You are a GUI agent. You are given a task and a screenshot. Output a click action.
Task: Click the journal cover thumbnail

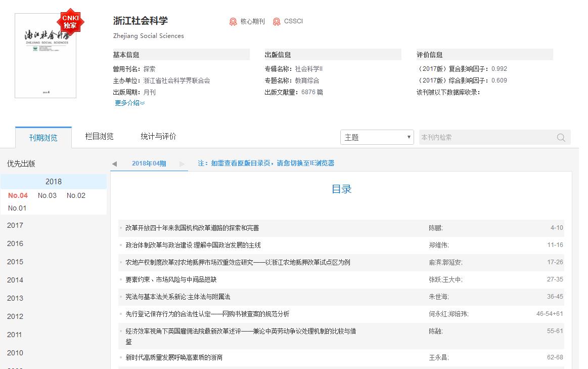[x=46, y=56]
